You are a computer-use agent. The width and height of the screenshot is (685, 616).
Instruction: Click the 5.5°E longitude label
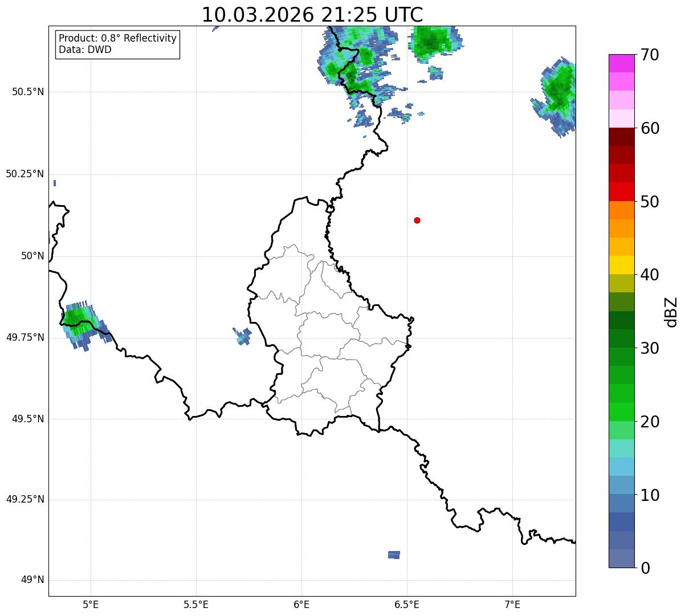(x=196, y=604)
